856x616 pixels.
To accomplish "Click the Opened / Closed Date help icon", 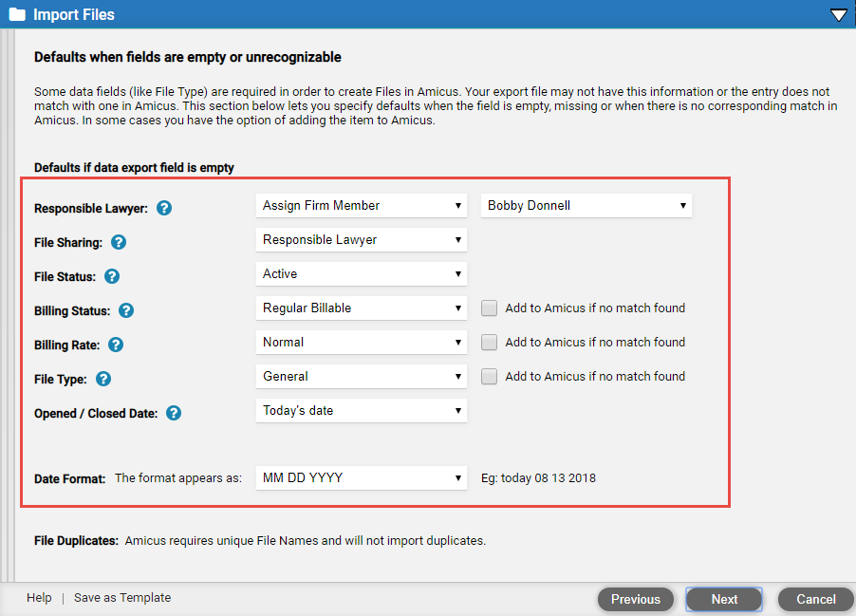I will coord(174,413).
